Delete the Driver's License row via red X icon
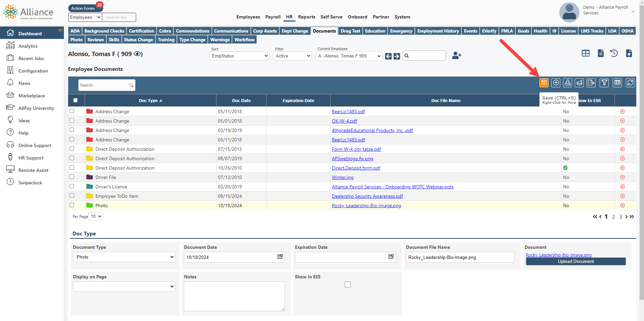Image resolution: width=644 pixels, height=321 pixels. coord(622,187)
